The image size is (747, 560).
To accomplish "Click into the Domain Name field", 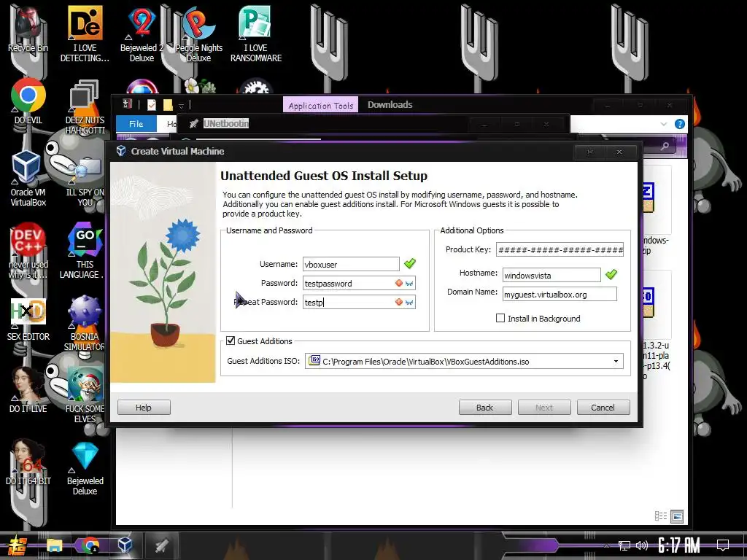I will click(x=560, y=295).
